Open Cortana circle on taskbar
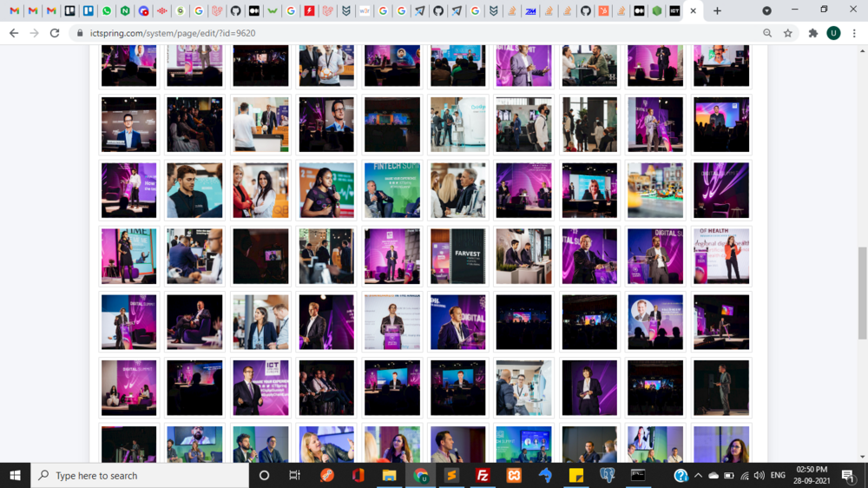 click(x=264, y=475)
